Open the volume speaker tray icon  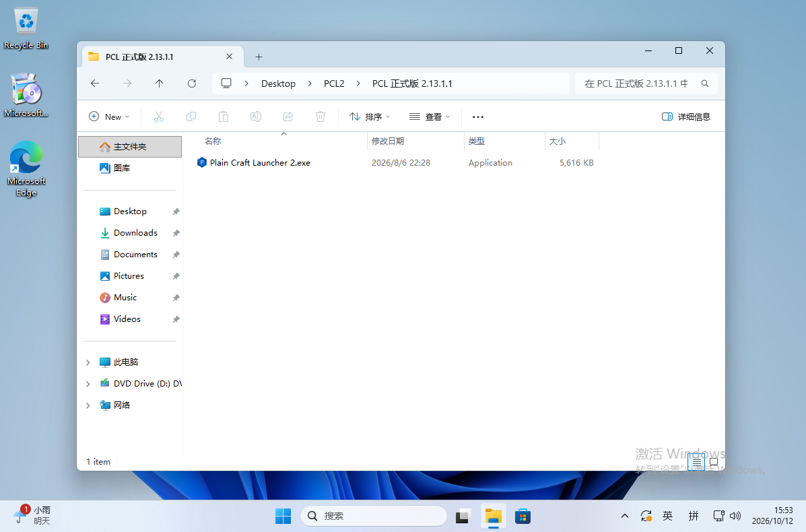point(735,516)
